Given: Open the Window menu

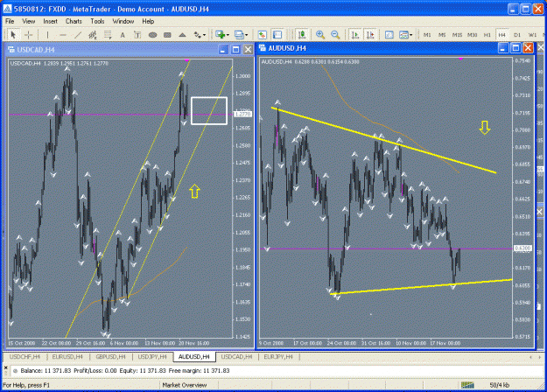Looking at the screenshot, I should pos(123,21).
